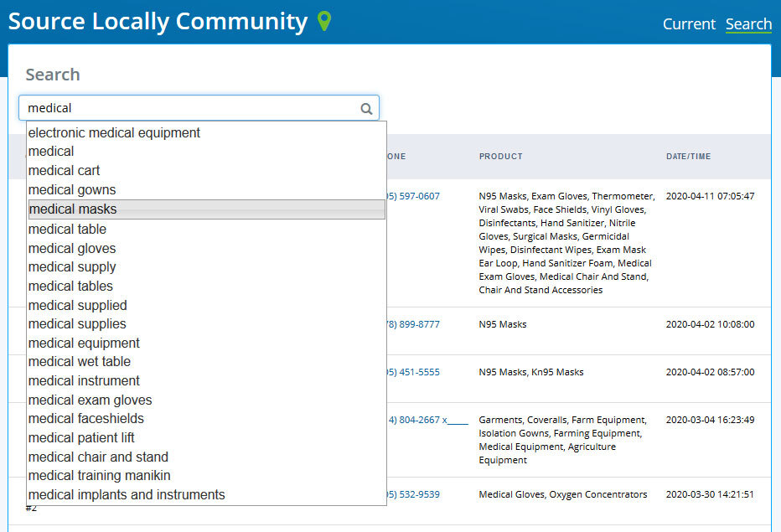Choose 'medical gloves' from the list
The width and height of the screenshot is (781, 532).
[72, 249]
